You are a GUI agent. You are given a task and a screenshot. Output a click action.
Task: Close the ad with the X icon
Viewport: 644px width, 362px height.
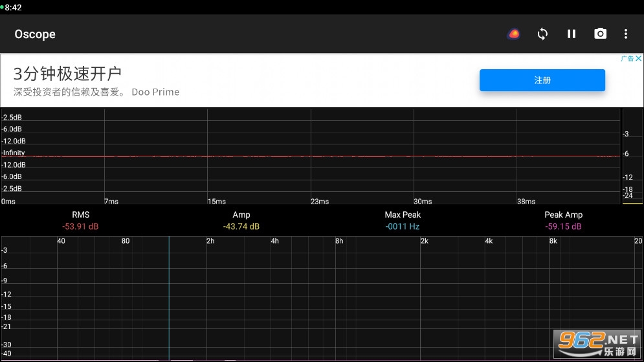(x=638, y=59)
